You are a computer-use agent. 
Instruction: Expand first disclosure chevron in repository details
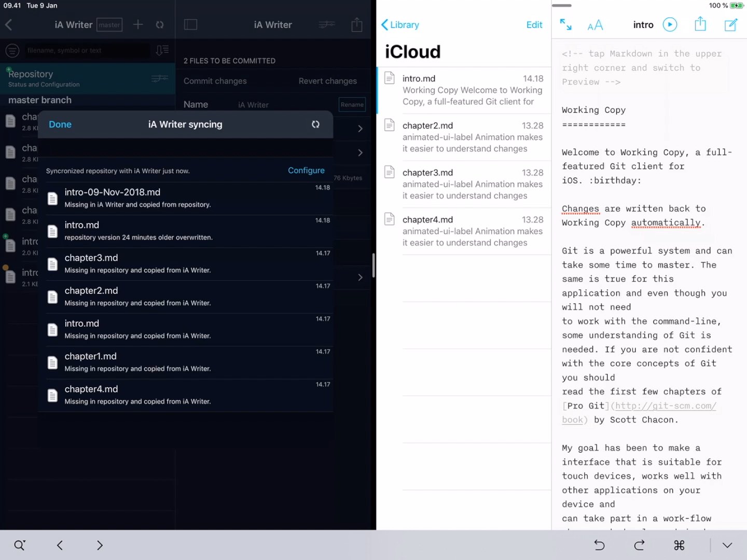(360, 129)
